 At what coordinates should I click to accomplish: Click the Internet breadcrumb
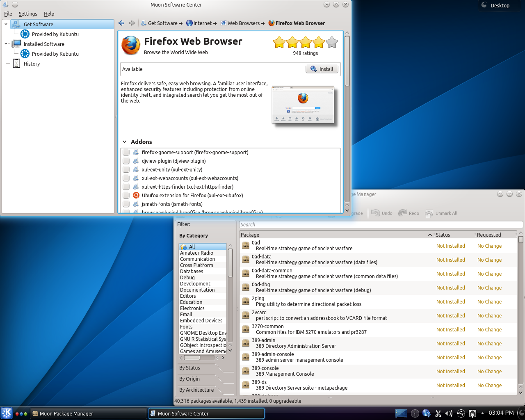201,23
